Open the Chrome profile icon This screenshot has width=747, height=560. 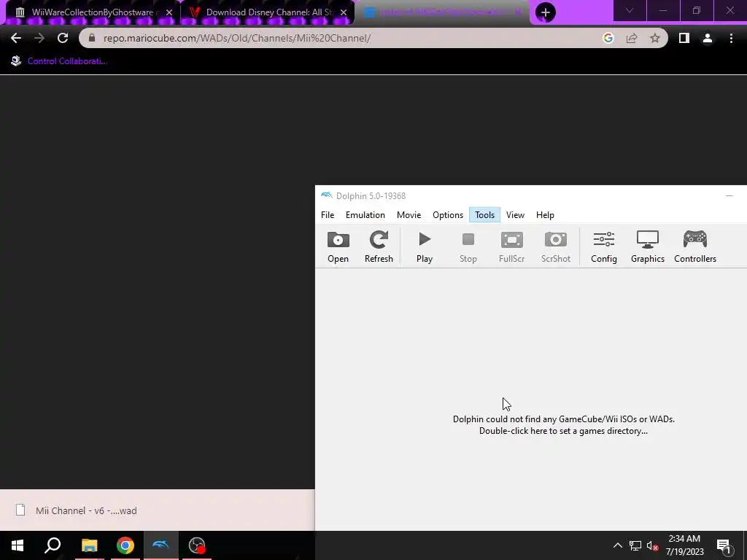point(708,38)
